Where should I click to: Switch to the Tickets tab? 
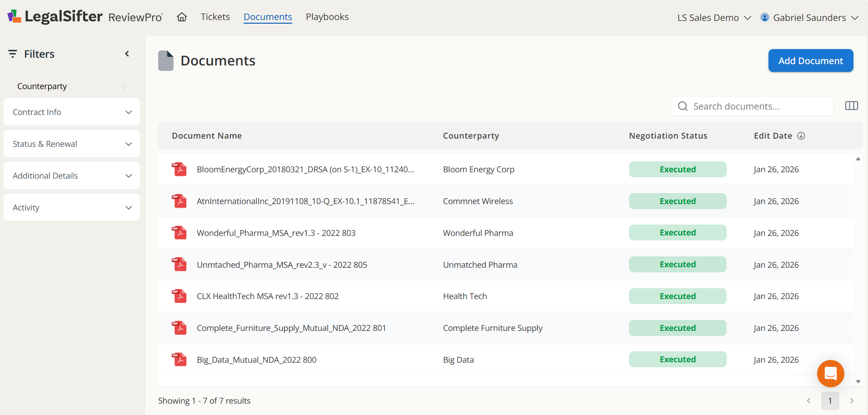click(x=215, y=17)
